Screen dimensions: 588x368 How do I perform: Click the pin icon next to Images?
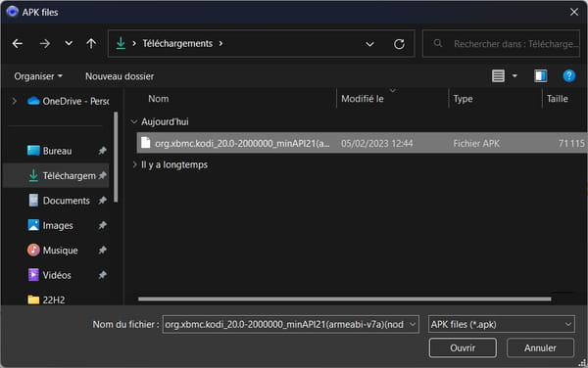pos(102,225)
